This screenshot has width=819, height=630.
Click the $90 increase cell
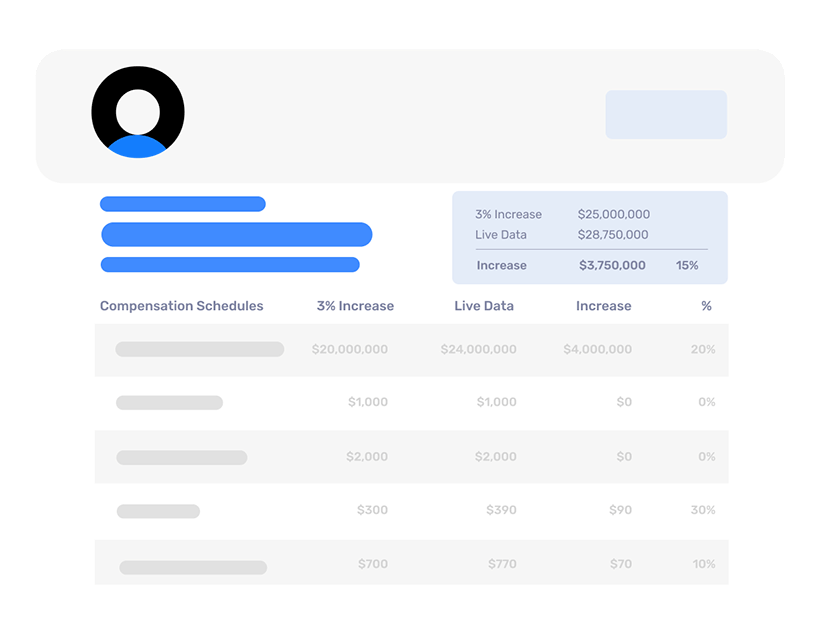(620, 510)
